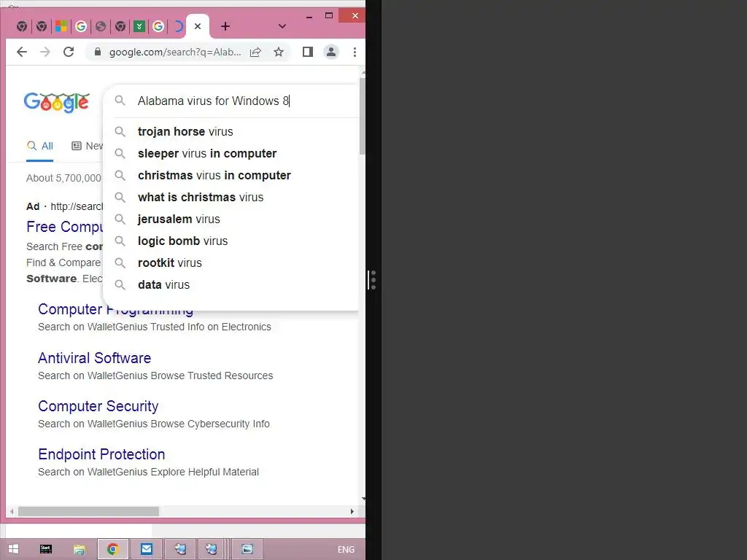Click 'Search on WalletGenius Browse Trusted Resources'
The image size is (747, 560).
(156, 376)
